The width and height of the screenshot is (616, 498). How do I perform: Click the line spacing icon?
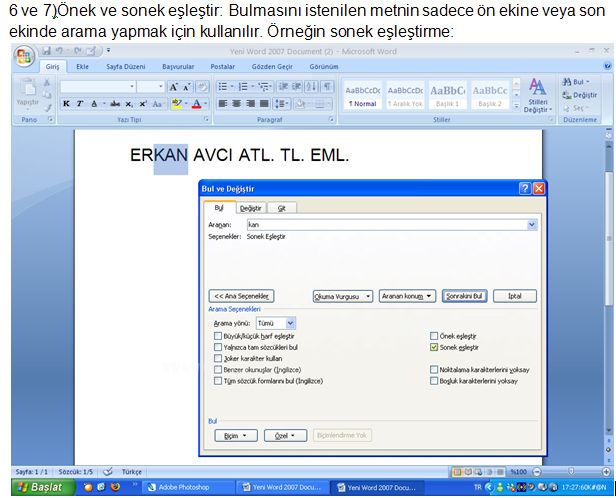280,104
